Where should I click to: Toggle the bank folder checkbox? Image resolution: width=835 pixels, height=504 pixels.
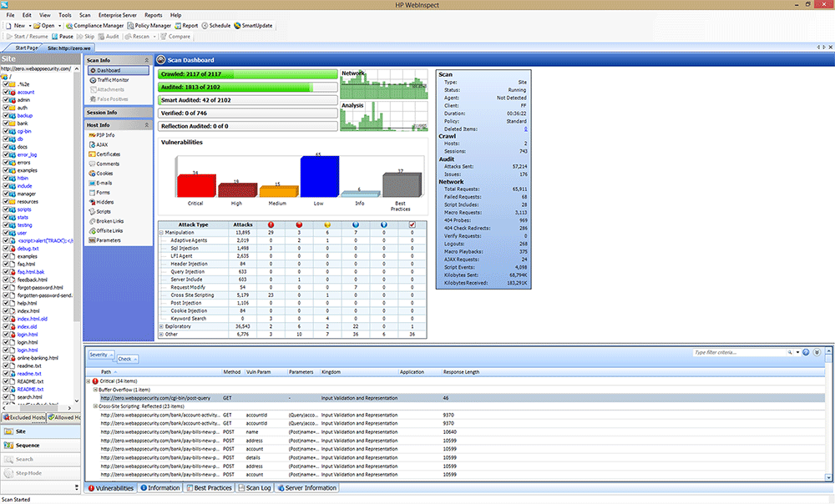[6, 123]
